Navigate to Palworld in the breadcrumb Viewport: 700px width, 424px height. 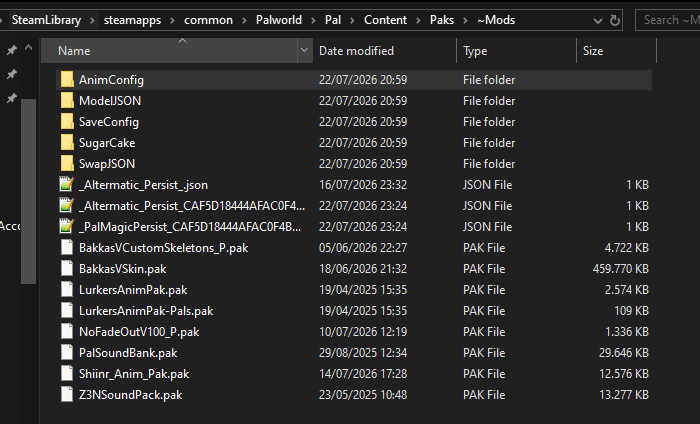click(x=279, y=20)
